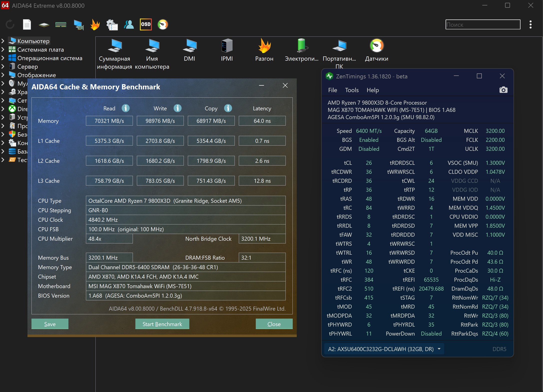Open the memory module A2 dropdown
Image resolution: width=543 pixels, height=392 pixels.
click(439, 349)
